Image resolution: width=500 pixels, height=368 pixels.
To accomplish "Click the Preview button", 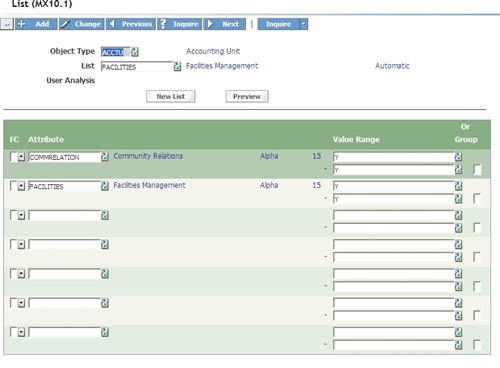I will pos(247,96).
